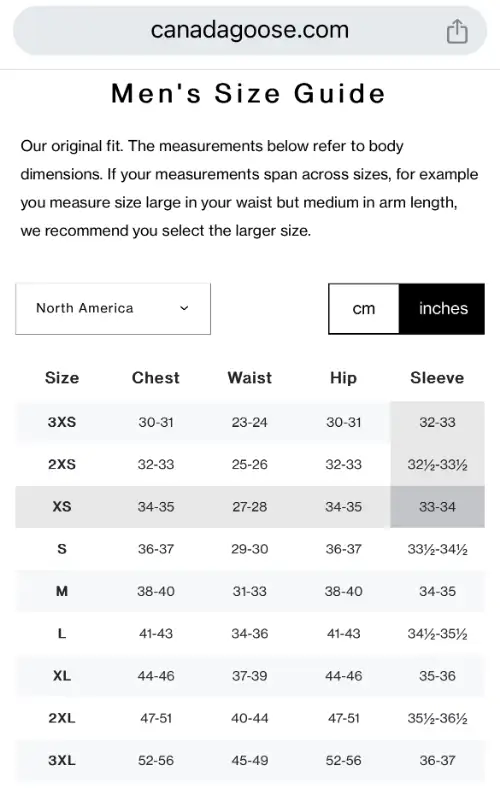
Task: Click the Hip column header
Action: [x=343, y=378]
